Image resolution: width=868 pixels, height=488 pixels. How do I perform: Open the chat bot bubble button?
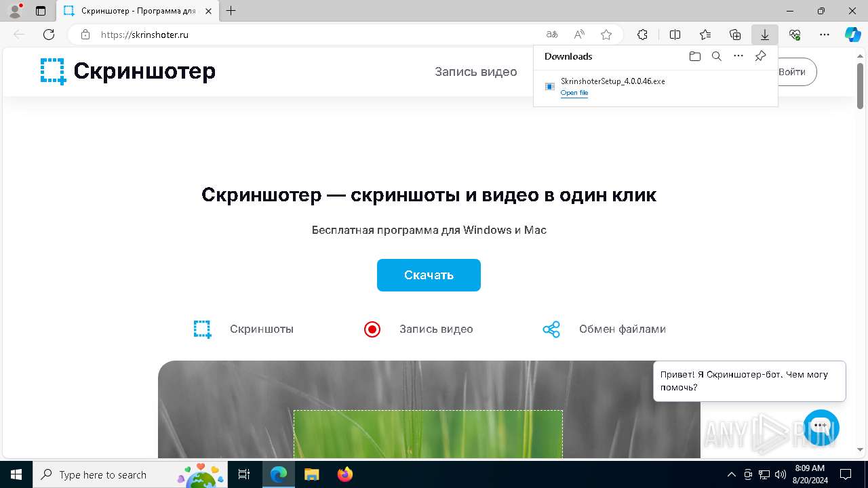pos(821,427)
